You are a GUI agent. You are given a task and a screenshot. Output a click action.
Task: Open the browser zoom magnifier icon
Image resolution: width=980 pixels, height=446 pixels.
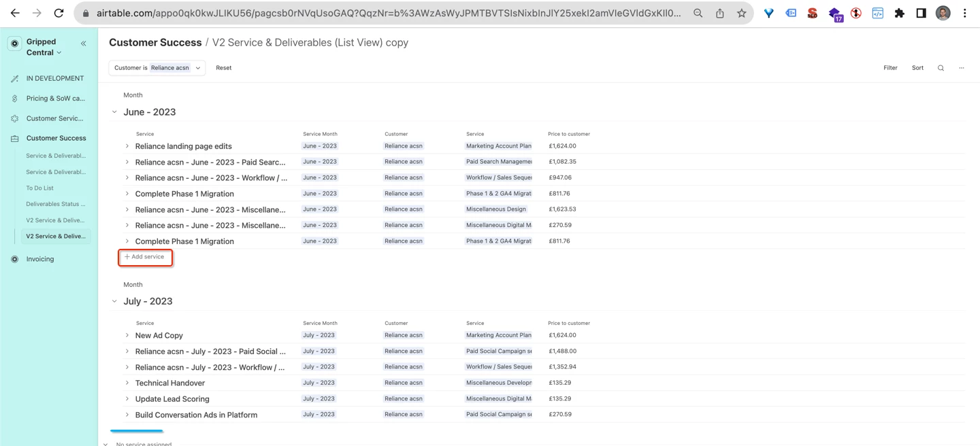coord(698,13)
